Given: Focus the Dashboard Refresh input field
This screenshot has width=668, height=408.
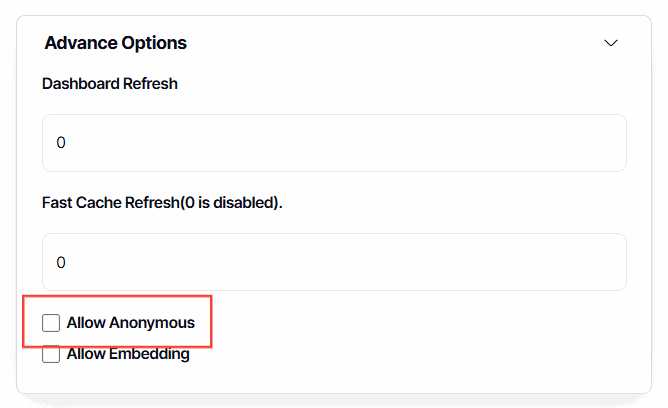Looking at the screenshot, I should (x=334, y=143).
